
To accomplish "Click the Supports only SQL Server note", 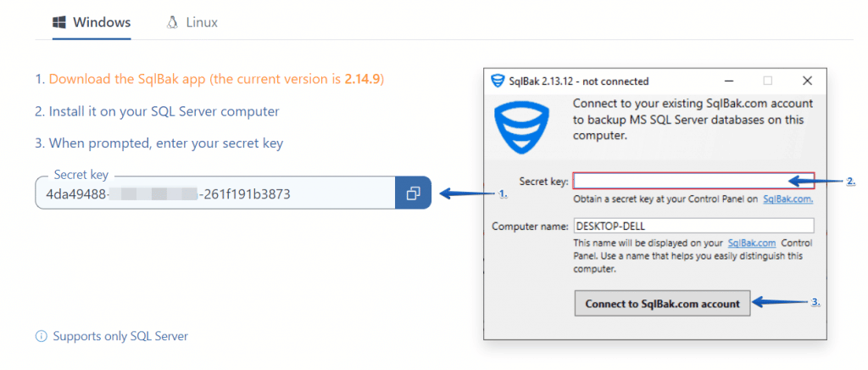I will pos(120,336).
